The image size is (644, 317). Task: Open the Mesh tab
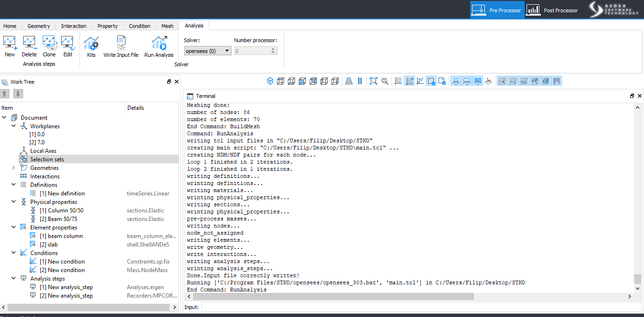point(168,26)
